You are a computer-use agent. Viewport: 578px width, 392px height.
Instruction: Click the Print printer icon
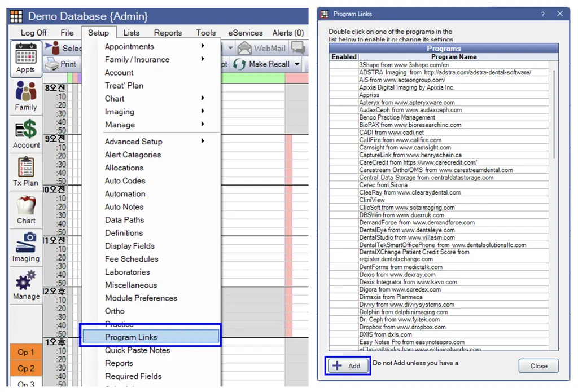tap(51, 64)
